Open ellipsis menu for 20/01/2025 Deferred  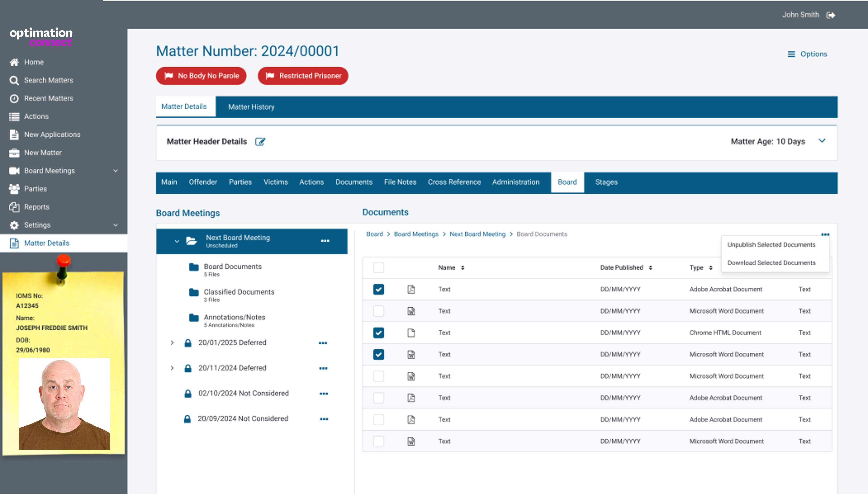pyautogui.click(x=323, y=343)
